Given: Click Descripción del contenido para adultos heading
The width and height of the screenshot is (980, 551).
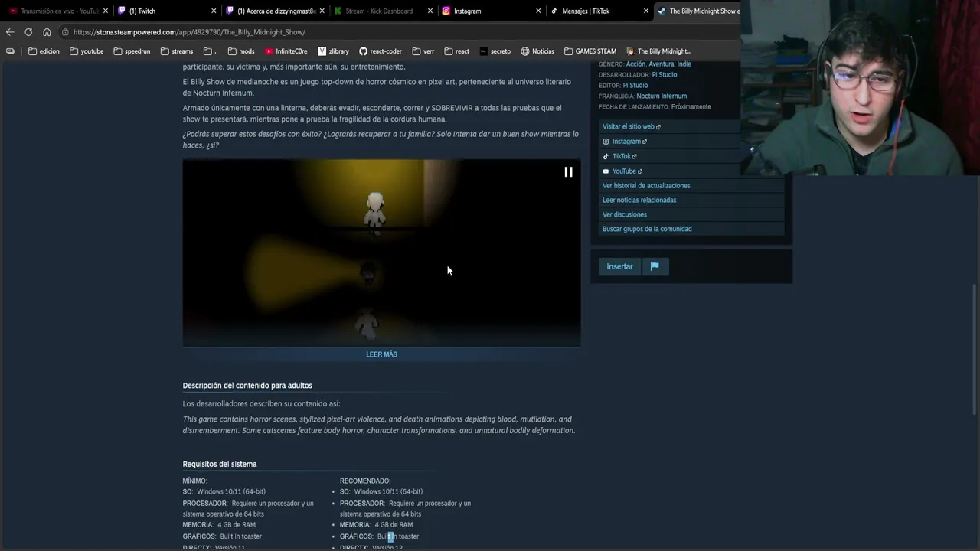Looking at the screenshot, I should click(247, 386).
